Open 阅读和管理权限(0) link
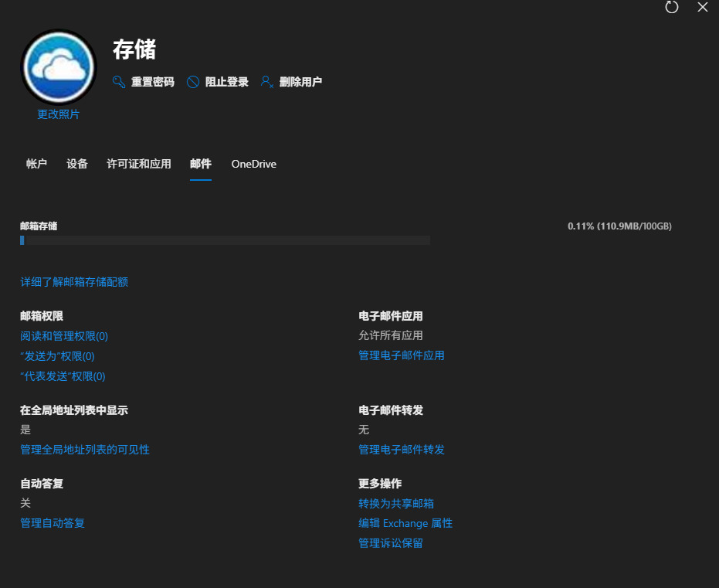This screenshot has height=588, width=719. 64,336
